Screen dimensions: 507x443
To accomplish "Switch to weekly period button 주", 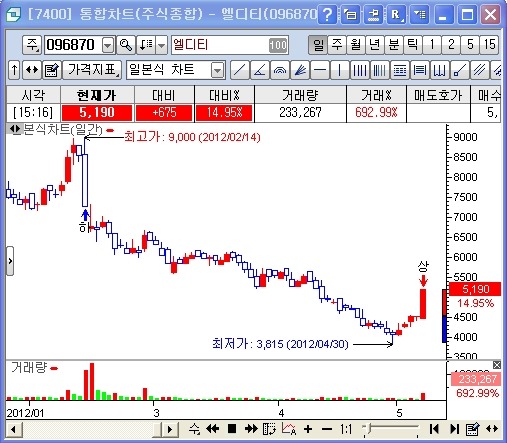I will 337,45.
